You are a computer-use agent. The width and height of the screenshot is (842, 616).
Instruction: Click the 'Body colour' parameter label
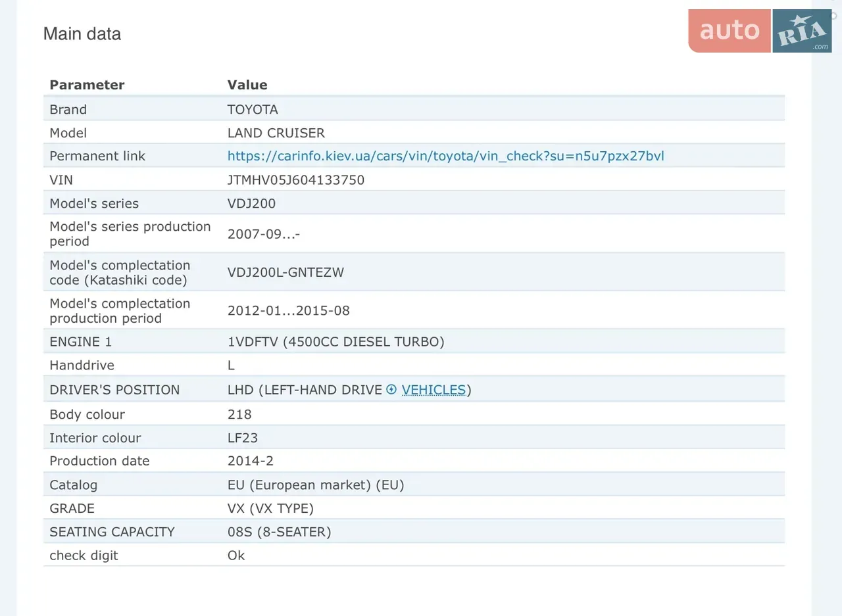click(87, 414)
